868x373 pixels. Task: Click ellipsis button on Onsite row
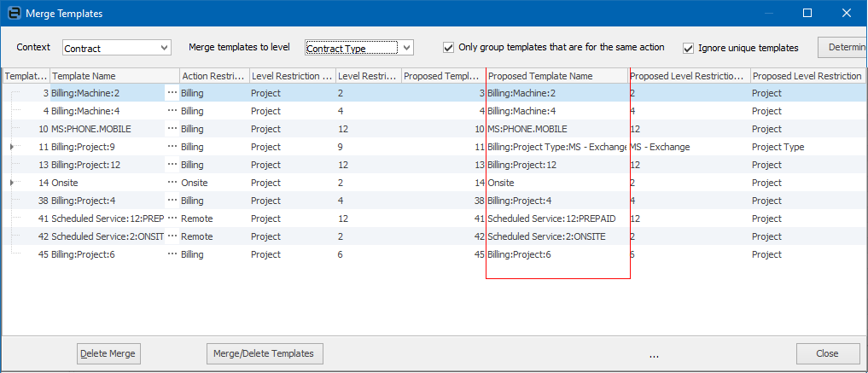[x=172, y=183]
